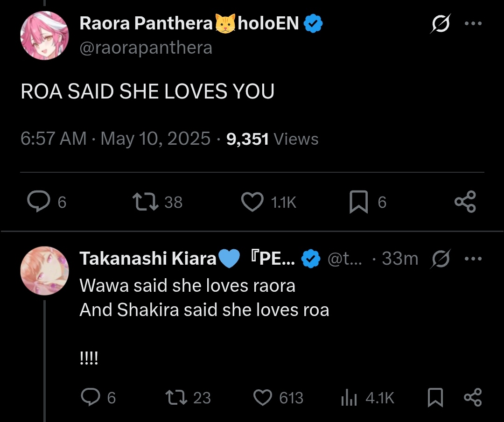Bookmark Raora's main post
This screenshot has height=422, width=504.
[358, 202]
